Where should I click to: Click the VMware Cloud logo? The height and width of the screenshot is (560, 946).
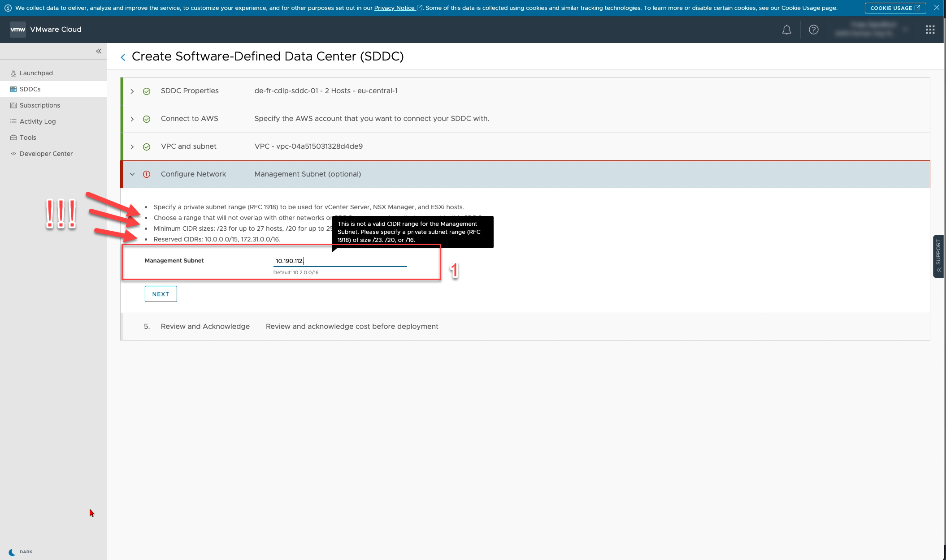point(18,30)
